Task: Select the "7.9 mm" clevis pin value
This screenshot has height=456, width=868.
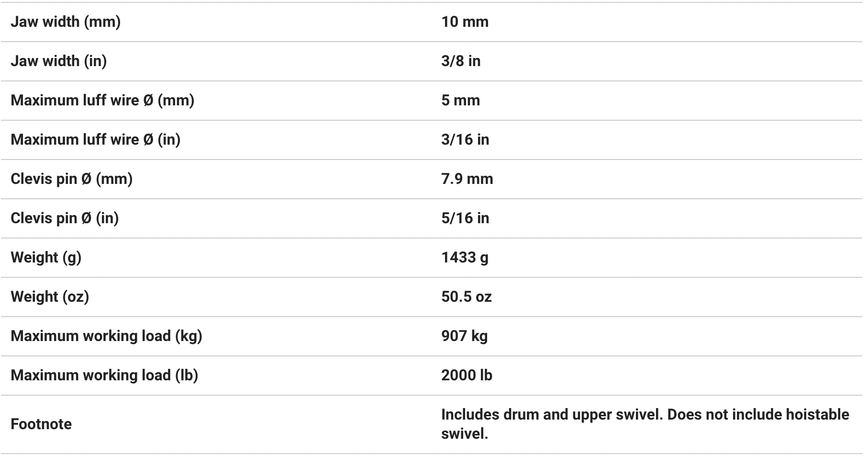Action: point(467,179)
